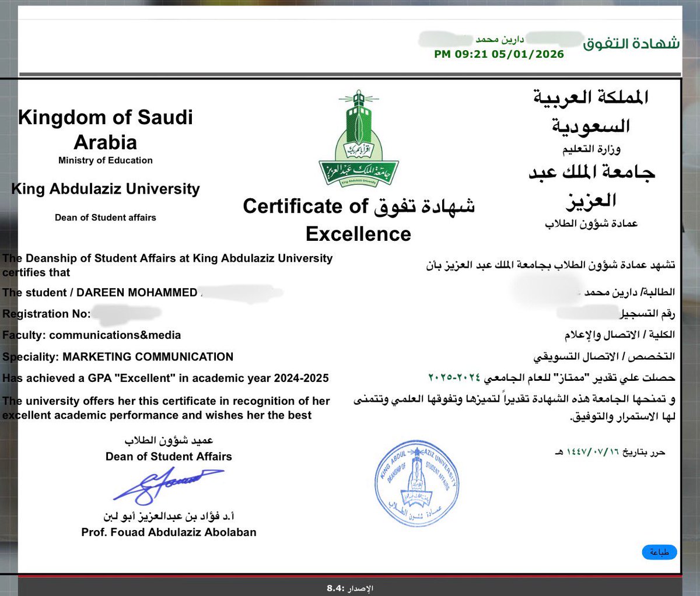Select the header name دارين محمد beside the title
Image resolution: width=700 pixels, height=596 pixels.
(x=499, y=39)
